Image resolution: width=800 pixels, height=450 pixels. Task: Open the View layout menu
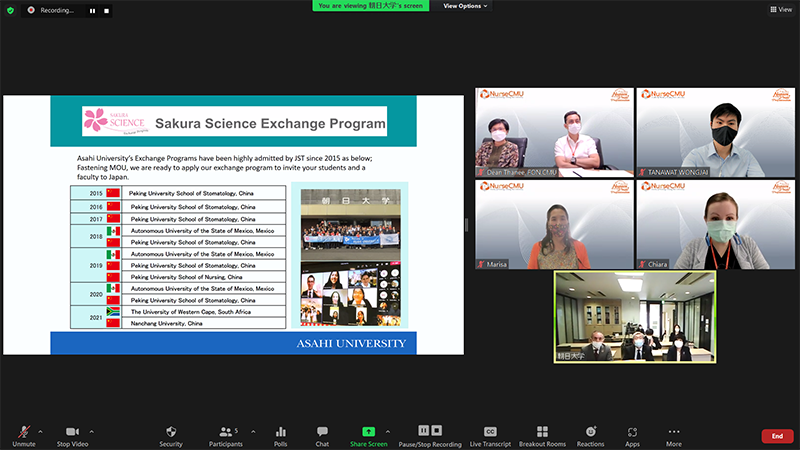coord(781,9)
